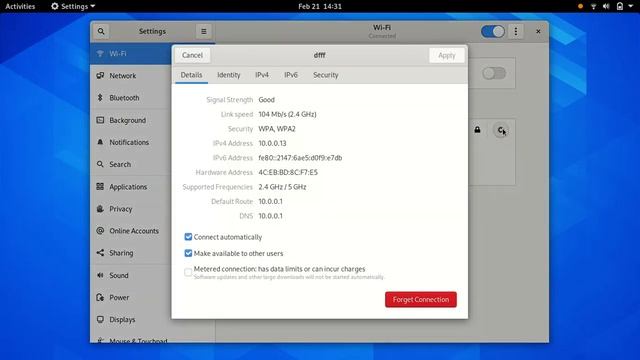Switch to the Identity tab
The width and height of the screenshot is (640, 360).
tap(229, 75)
